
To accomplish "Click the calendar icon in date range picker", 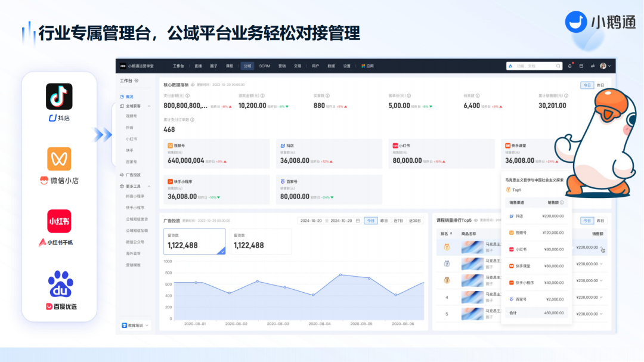I will [358, 221].
